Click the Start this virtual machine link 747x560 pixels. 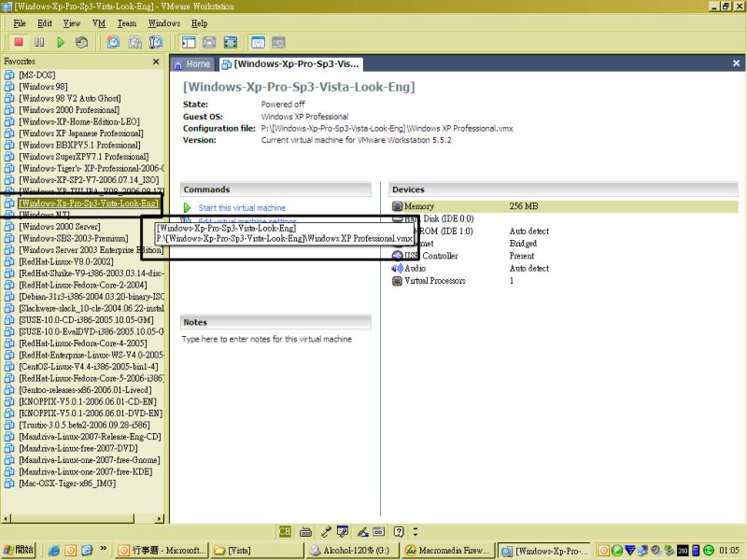tap(242, 207)
